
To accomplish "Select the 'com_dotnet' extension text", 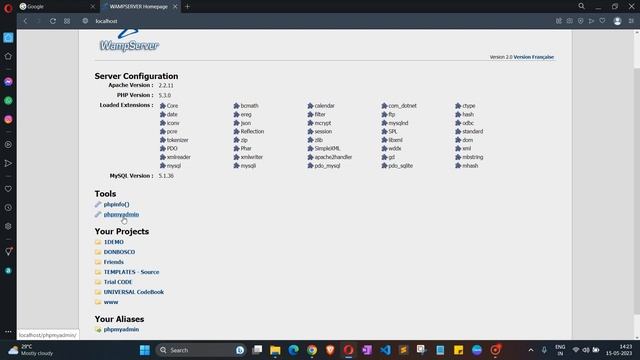I will [402, 106].
